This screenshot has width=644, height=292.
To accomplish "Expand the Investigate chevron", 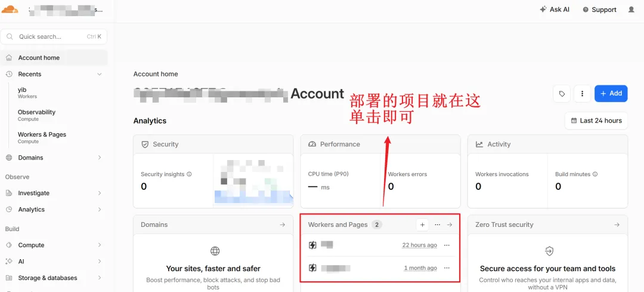I will click(x=100, y=193).
